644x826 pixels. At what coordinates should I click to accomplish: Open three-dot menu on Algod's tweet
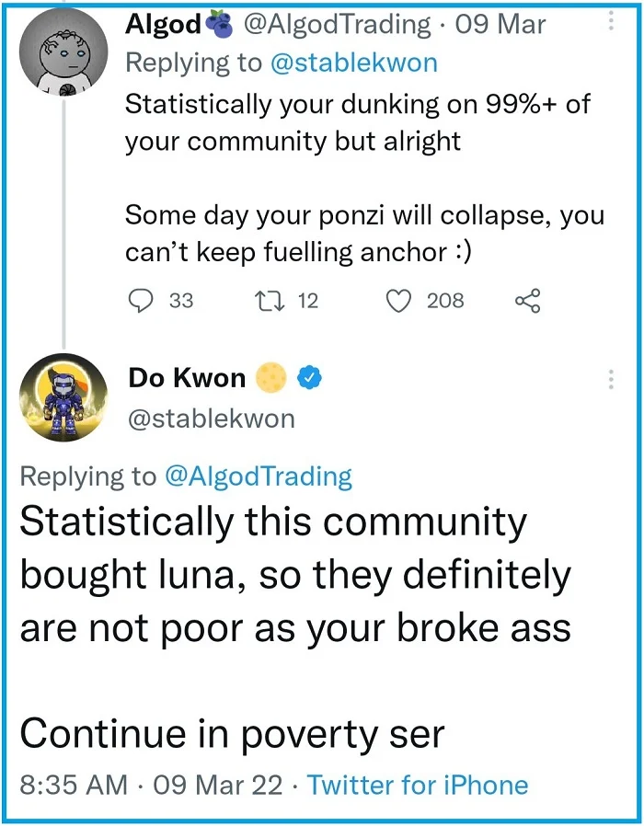611,20
